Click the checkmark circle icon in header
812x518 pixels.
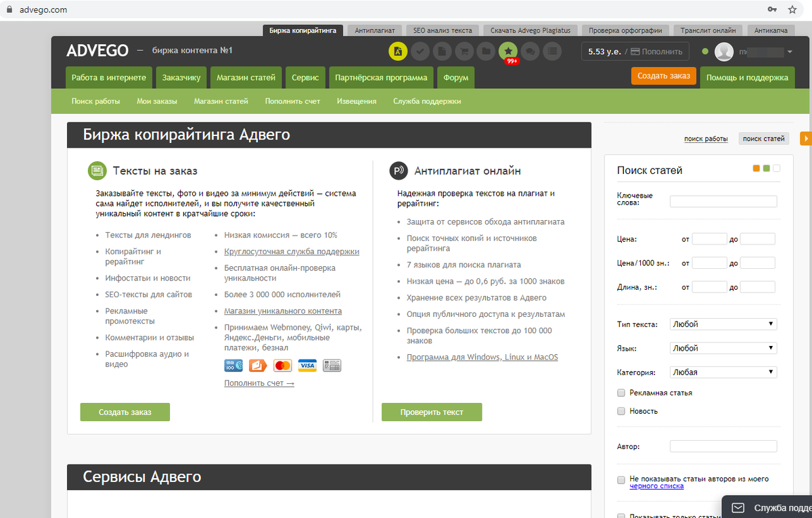pos(420,51)
